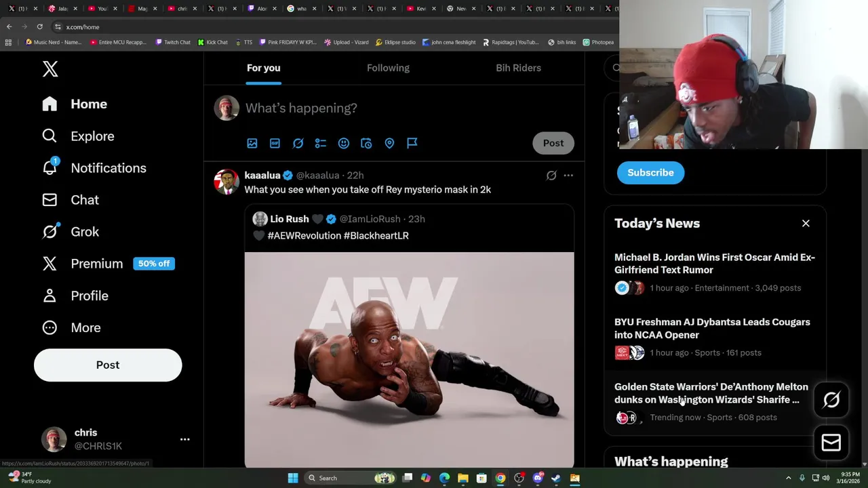
Task: Add a GIF to the post
Action: 275,143
